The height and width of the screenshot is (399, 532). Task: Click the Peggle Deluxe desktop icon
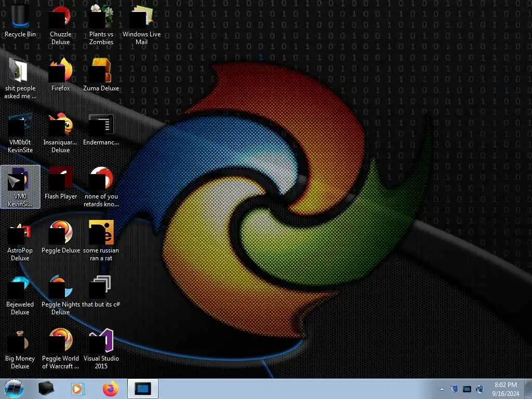click(x=60, y=237)
